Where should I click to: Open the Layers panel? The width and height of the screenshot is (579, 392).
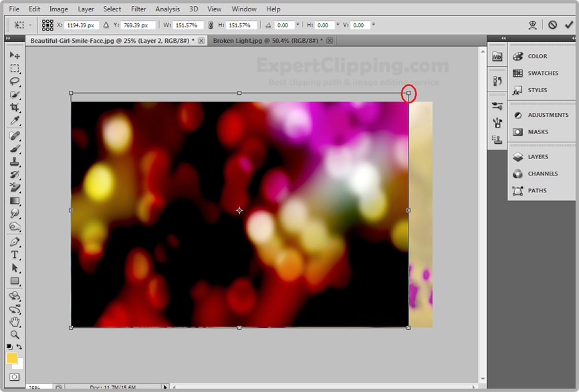coord(538,157)
